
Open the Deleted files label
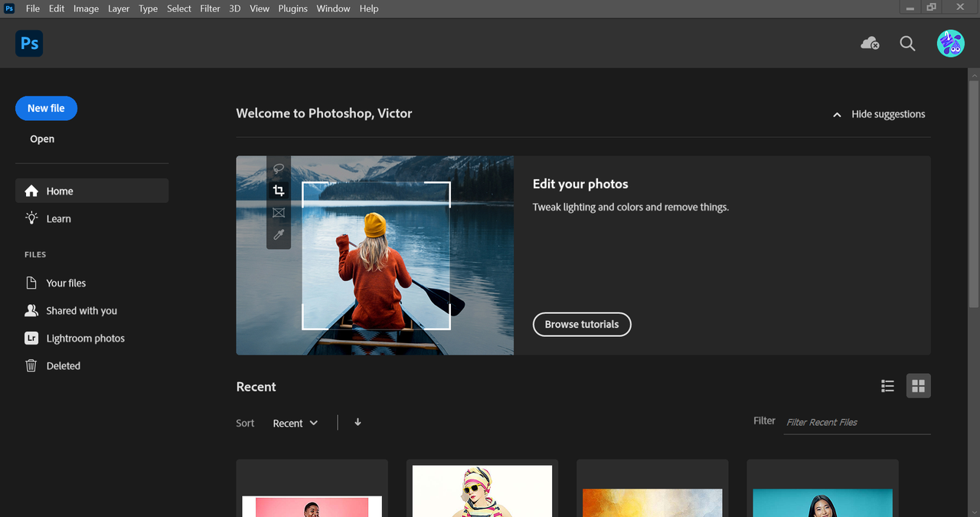(x=64, y=365)
